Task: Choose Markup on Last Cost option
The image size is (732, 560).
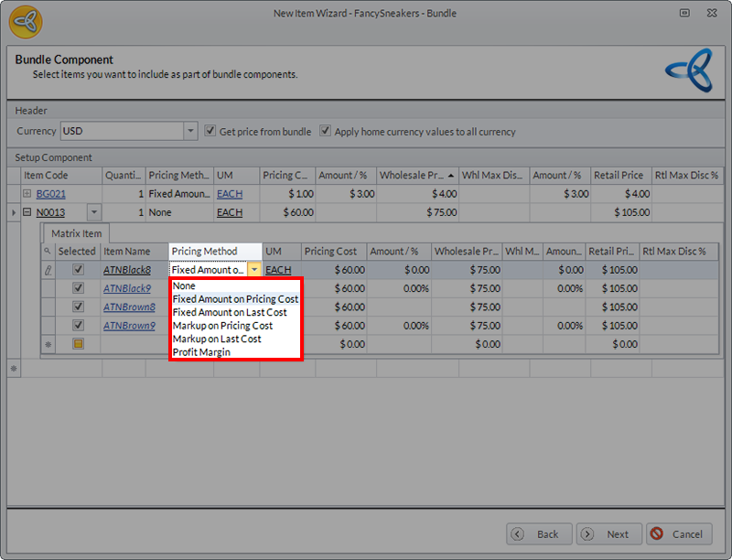Action: pos(217,339)
